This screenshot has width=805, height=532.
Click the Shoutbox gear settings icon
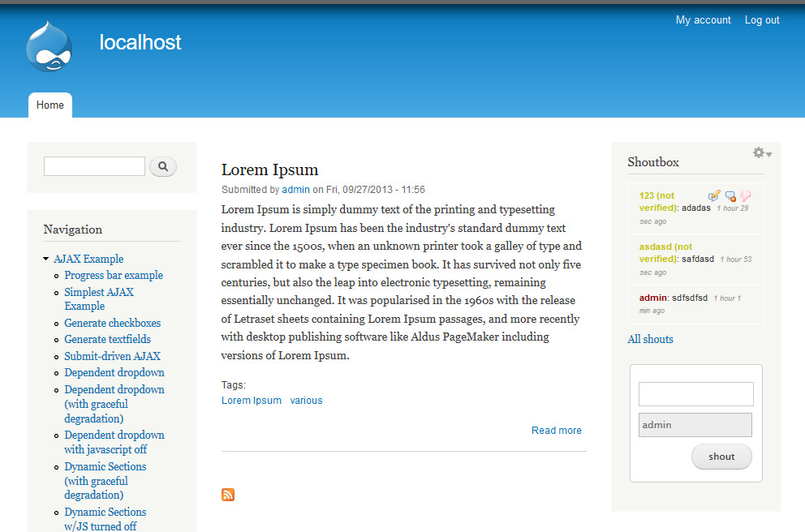coord(756,152)
